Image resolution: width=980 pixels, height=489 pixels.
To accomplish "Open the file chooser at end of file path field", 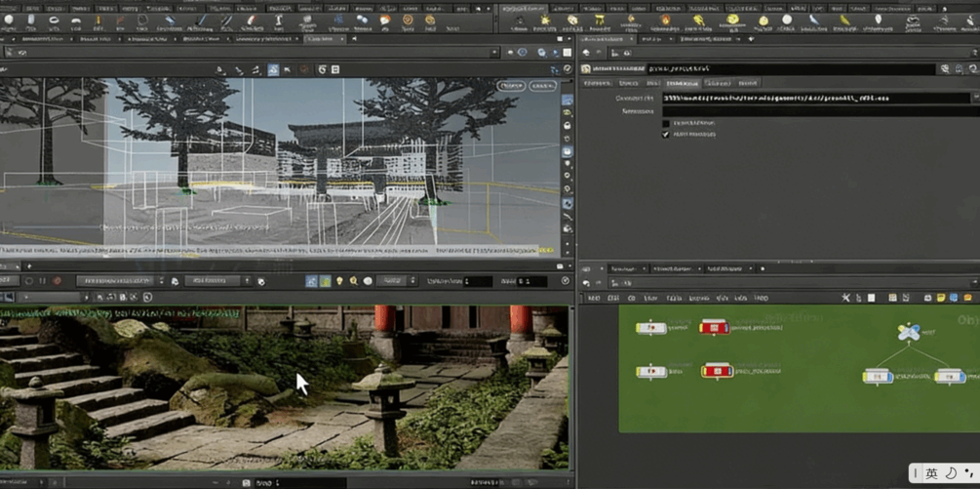I will pos(974,99).
